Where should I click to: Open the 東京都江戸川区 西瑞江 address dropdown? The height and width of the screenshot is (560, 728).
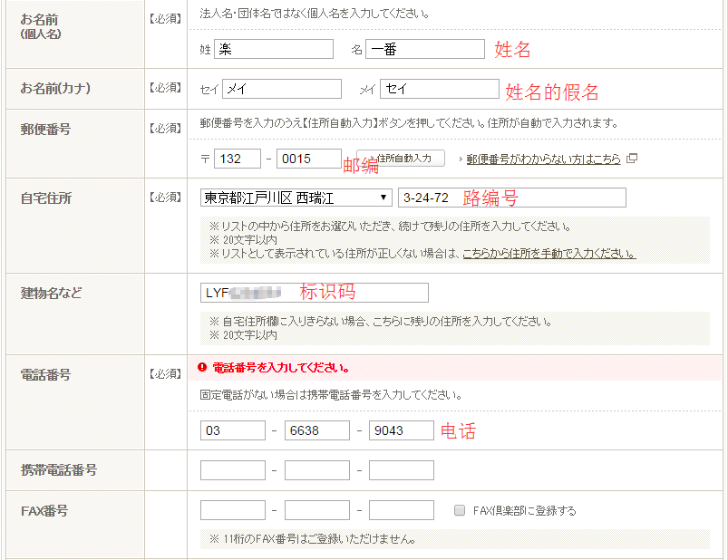pyautogui.click(x=296, y=198)
